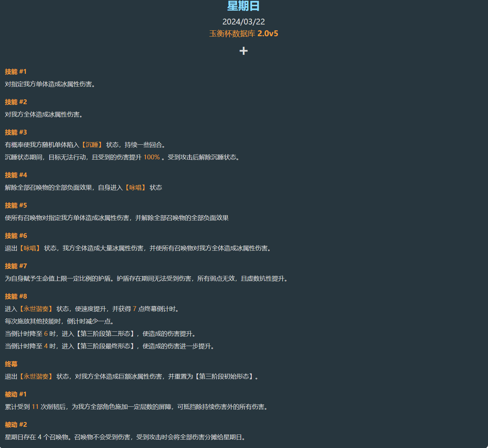
Task: Click the 对指定我方单体造成冰属性伤害 description
Action: 51,84
